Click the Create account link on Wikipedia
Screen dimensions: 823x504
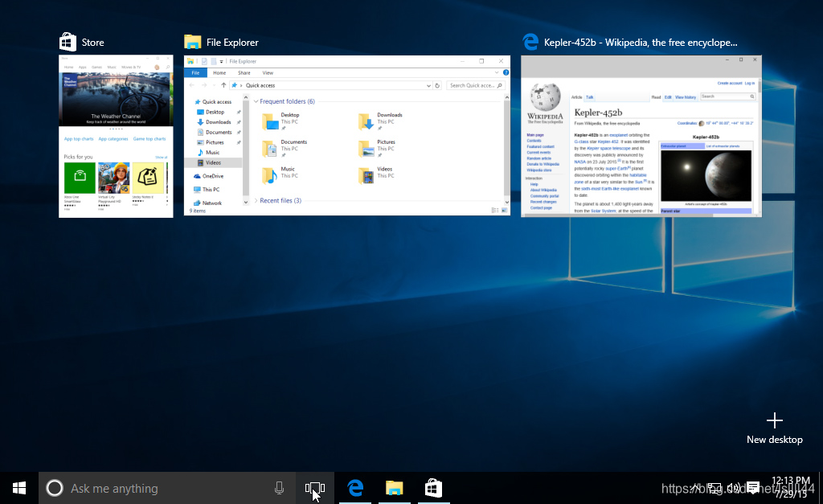pos(730,83)
